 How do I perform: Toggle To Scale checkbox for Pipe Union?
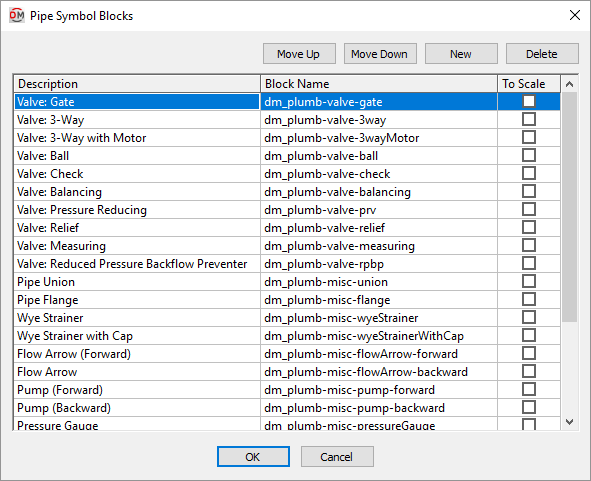coord(529,281)
